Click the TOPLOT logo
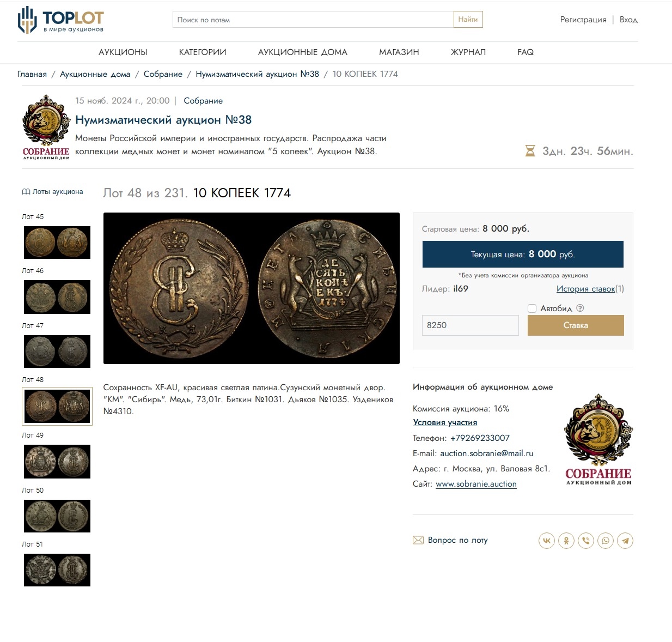Viewport: 672px width, 642px height. [60, 20]
